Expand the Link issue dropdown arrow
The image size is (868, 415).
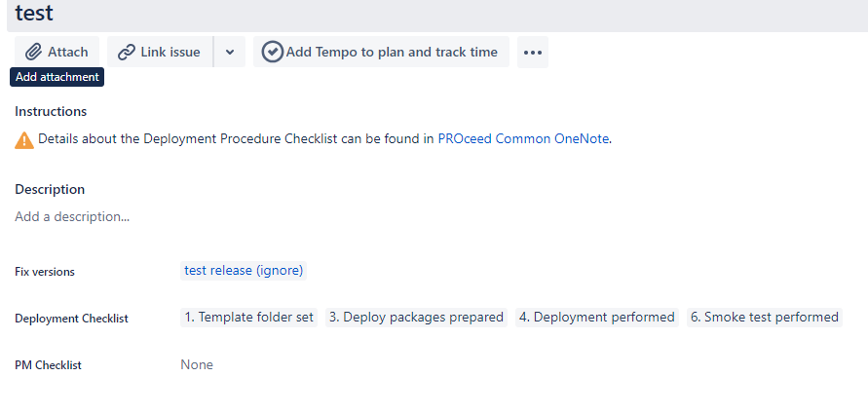(230, 53)
